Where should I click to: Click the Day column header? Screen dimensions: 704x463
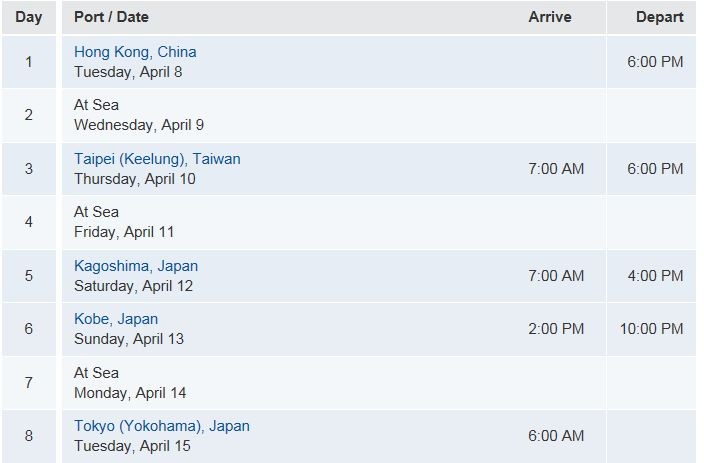tap(29, 17)
